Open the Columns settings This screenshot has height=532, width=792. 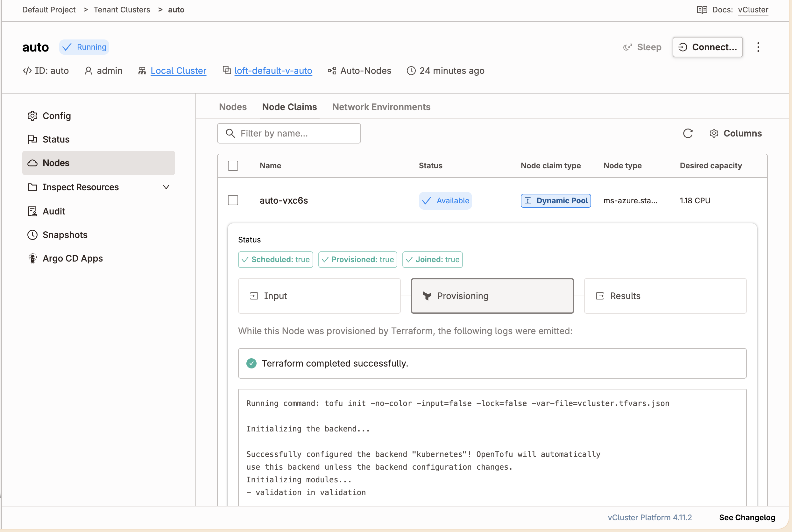[735, 133]
